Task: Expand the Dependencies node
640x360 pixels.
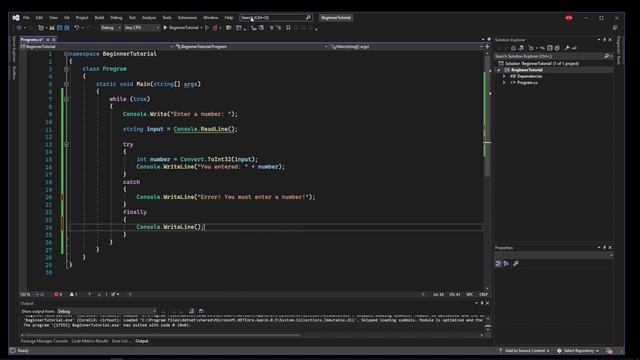Action: pos(504,76)
